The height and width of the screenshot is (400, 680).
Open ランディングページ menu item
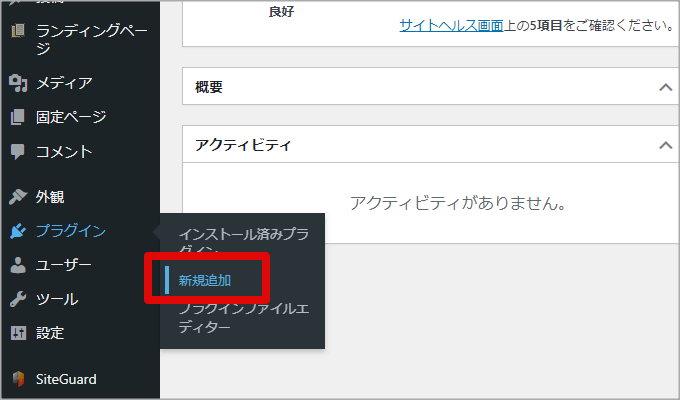pos(92,39)
